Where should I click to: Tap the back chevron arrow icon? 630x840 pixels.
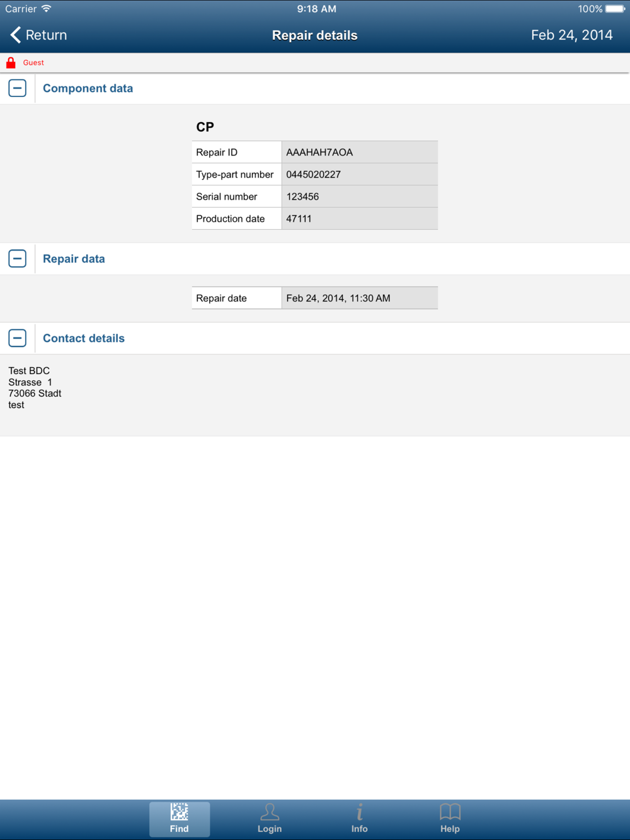click(16, 35)
